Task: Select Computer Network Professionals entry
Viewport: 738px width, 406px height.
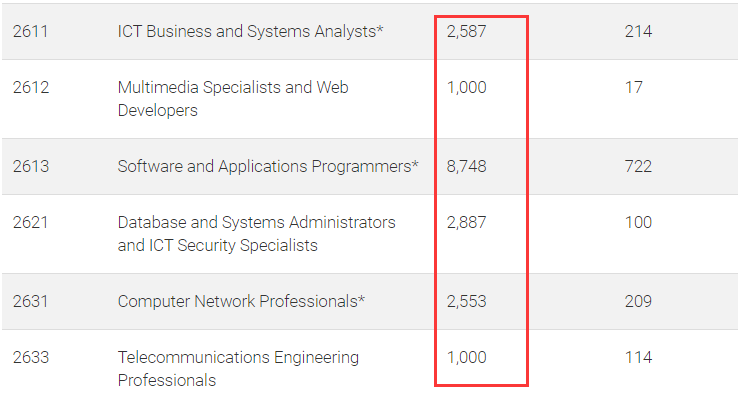Action: 241,302
